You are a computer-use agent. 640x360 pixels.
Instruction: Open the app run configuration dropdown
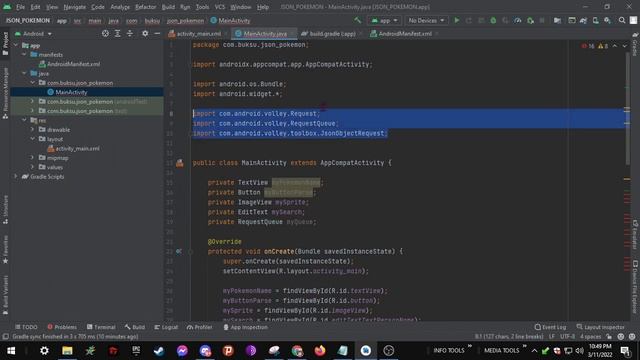coord(384,20)
